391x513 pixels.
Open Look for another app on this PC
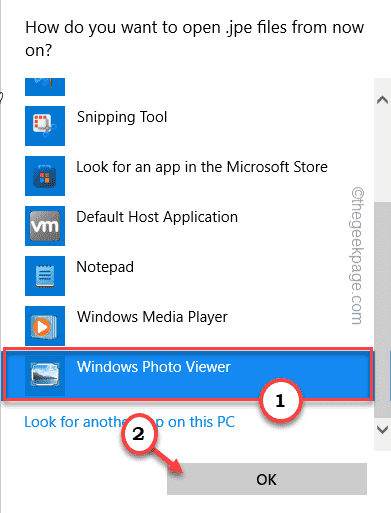[130, 422]
